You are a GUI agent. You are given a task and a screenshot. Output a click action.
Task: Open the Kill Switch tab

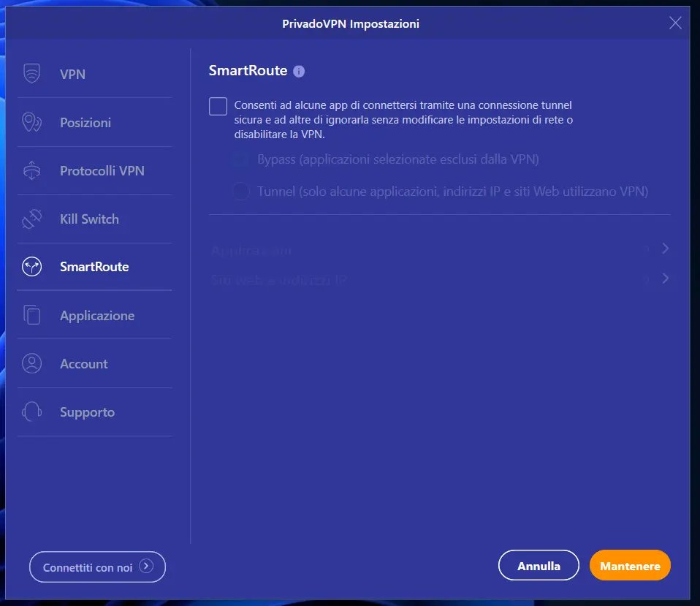94,219
